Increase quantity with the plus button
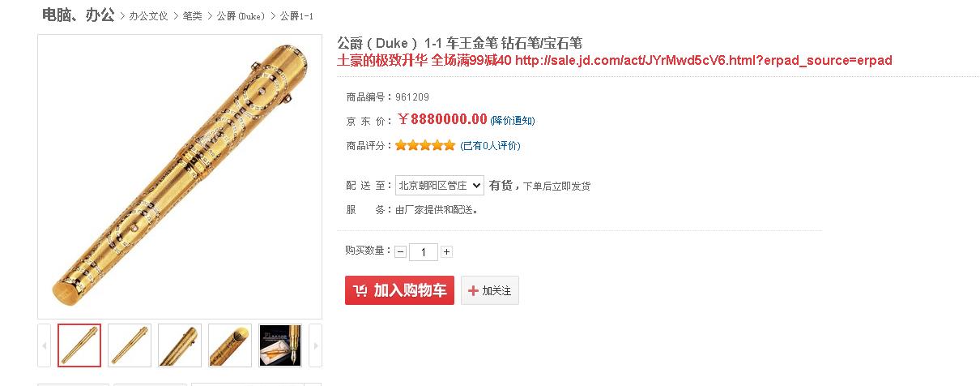 [x=446, y=252]
